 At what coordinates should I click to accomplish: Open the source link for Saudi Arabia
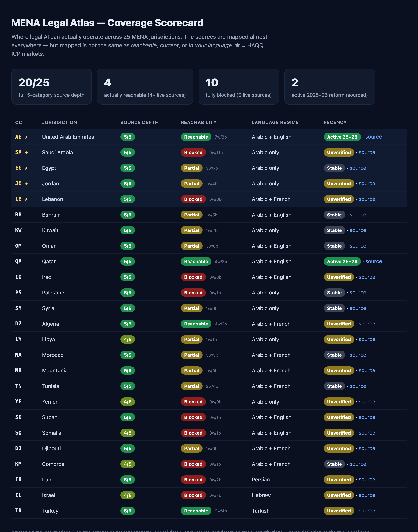point(367,152)
